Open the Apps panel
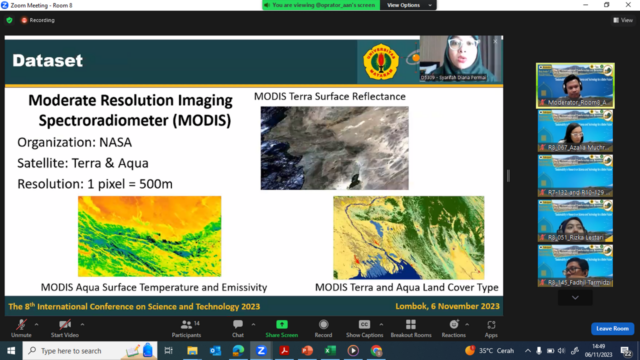The image size is (640, 360). coord(491,329)
